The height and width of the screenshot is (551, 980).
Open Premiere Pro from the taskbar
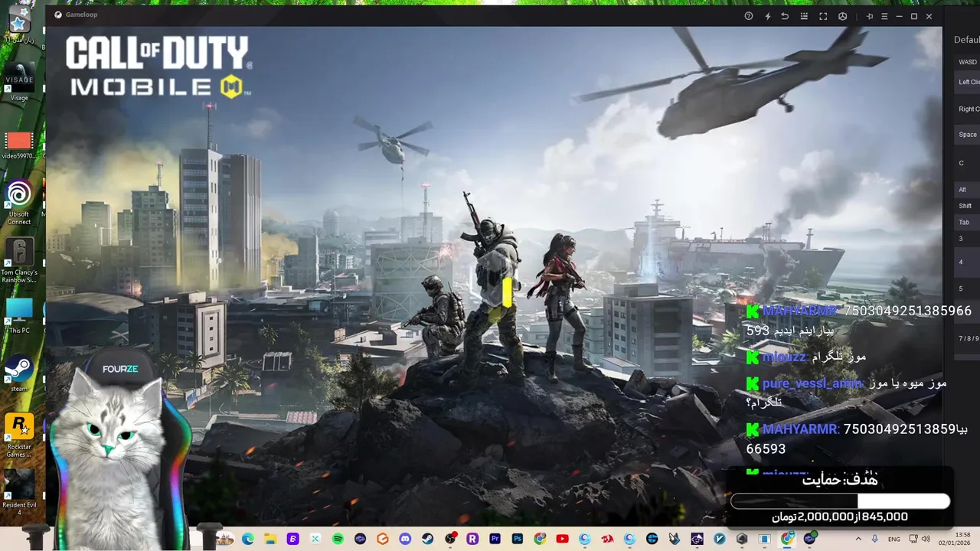click(495, 539)
